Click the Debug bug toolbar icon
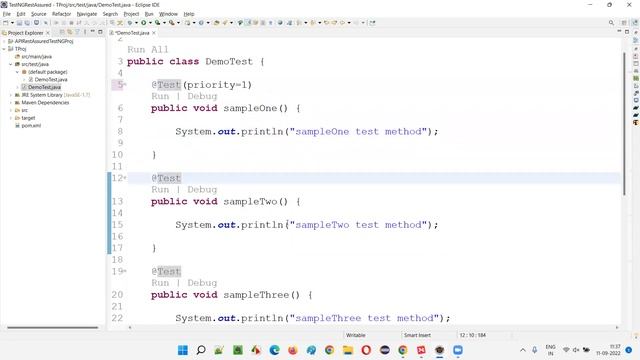 (130, 23)
